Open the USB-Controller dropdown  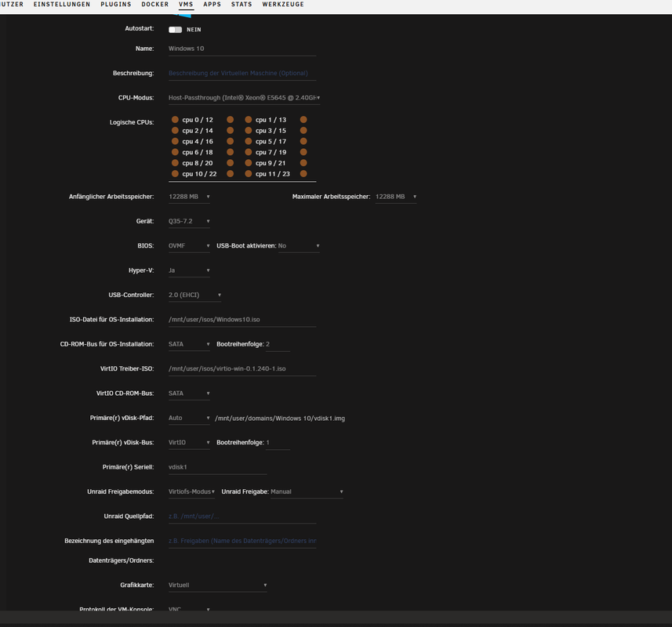[x=194, y=295]
